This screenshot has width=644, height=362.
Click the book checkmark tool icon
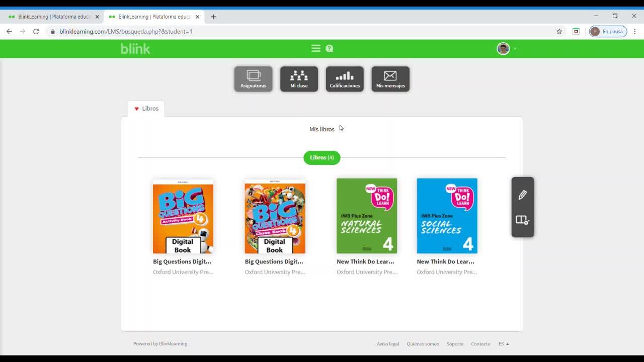tap(522, 220)
